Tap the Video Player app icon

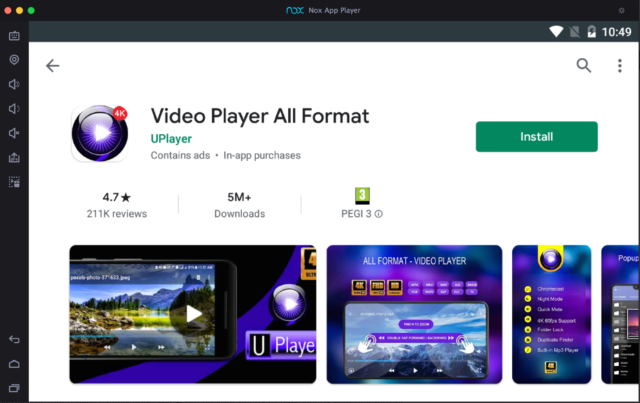[100, 133]
